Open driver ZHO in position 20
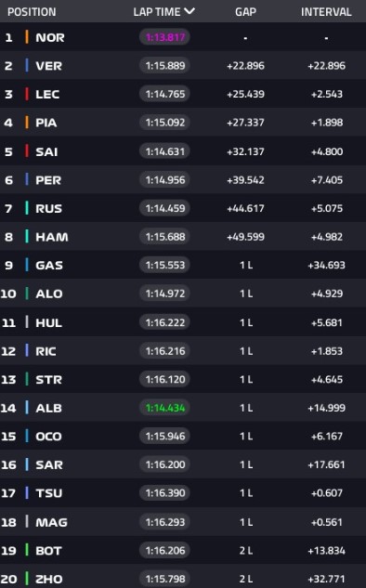This screenshot has width=366, height=588. click(x=48, y=579)
